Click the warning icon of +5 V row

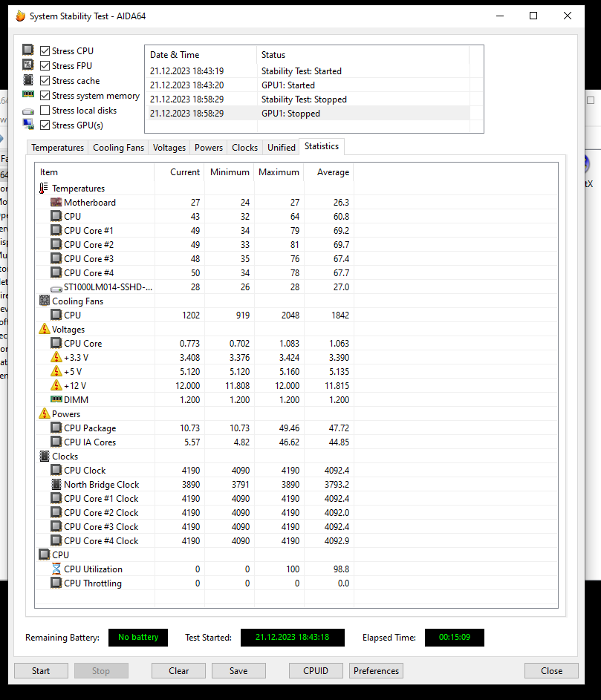56,371
